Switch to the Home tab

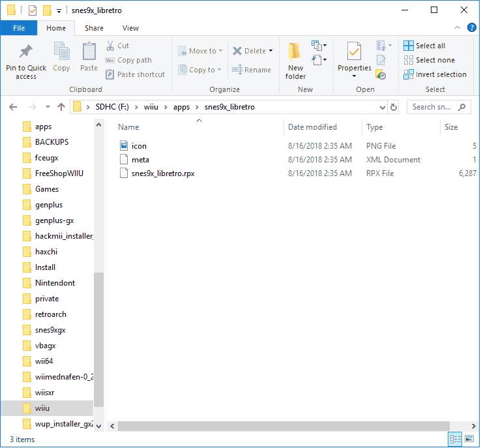click(x=56, y=28)
